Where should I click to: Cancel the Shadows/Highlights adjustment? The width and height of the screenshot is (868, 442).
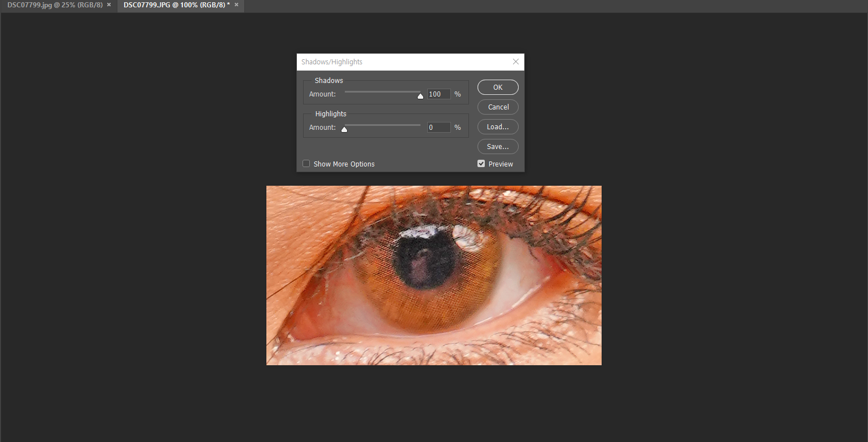pos(498,107)
